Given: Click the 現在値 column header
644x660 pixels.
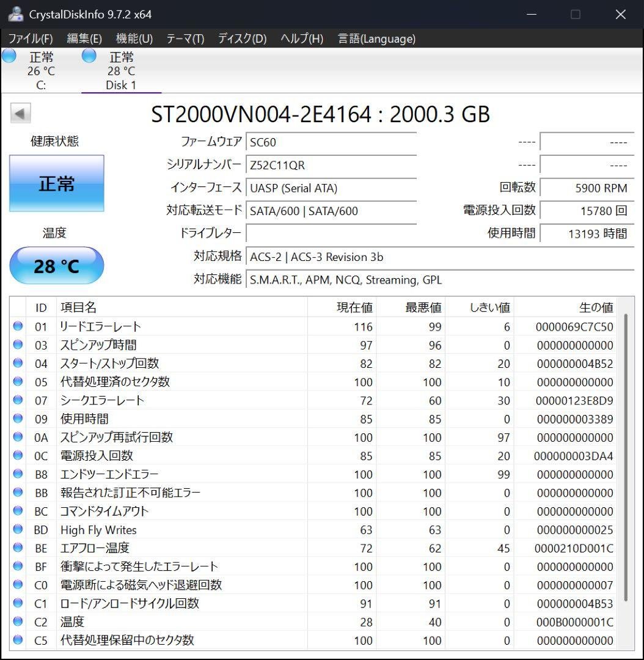Looking at the screenshot, I should [x=342, y=307].
